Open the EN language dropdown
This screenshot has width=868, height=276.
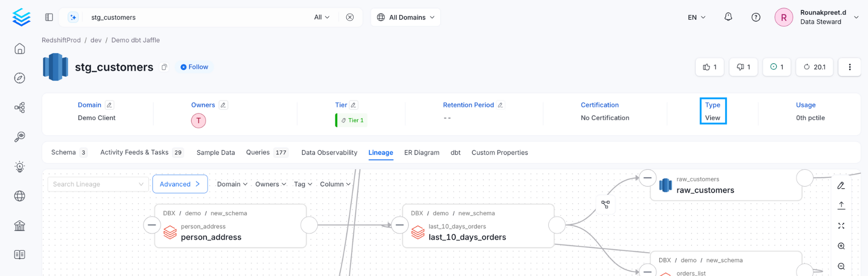(x=696, y=17)
